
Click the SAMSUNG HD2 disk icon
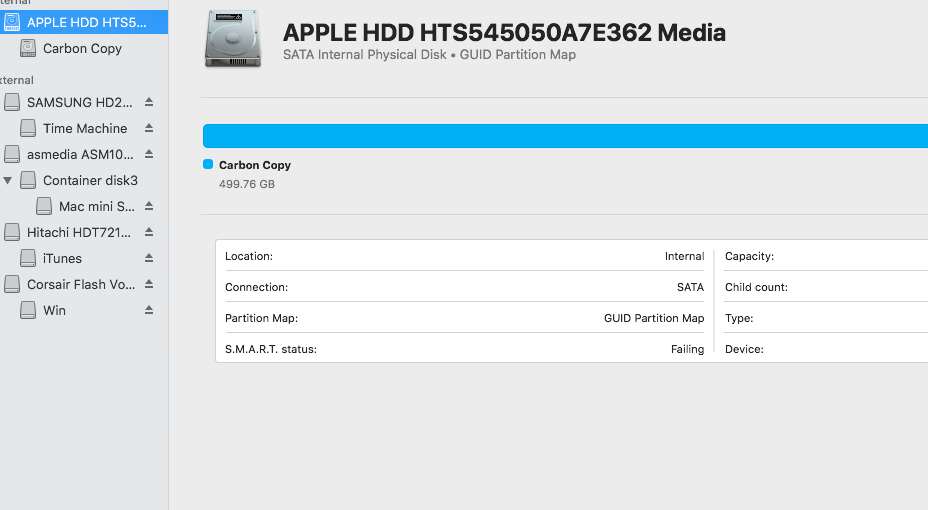pos(12,102)
